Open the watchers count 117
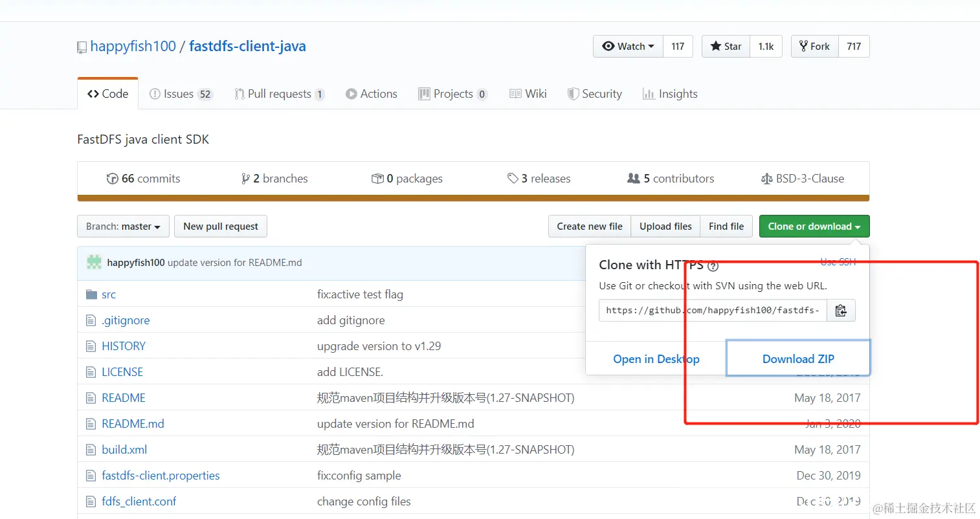The width and height of the screenshot is (980, 519). (678, 47)
